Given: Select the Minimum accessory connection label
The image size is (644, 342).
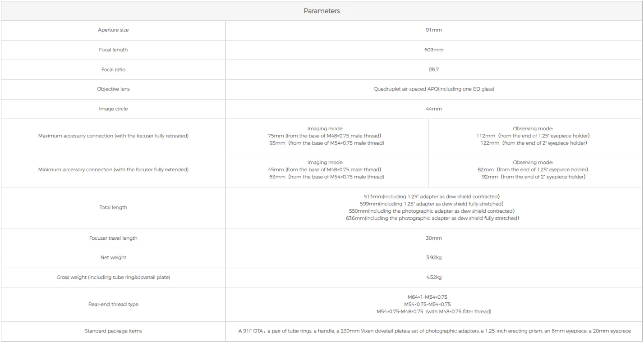Looking at the screenshot, I should tap(113, 170).
